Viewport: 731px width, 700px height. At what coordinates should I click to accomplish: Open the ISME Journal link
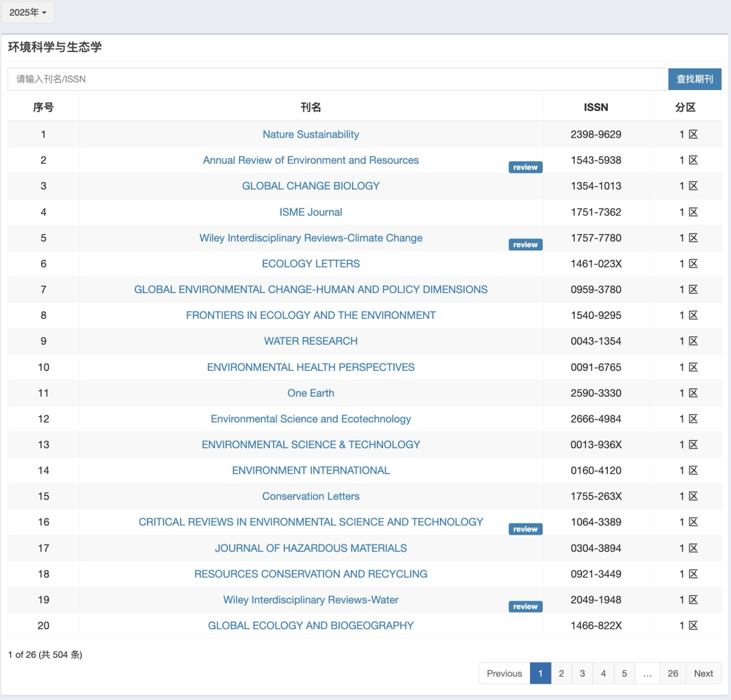tap(311, 212)
